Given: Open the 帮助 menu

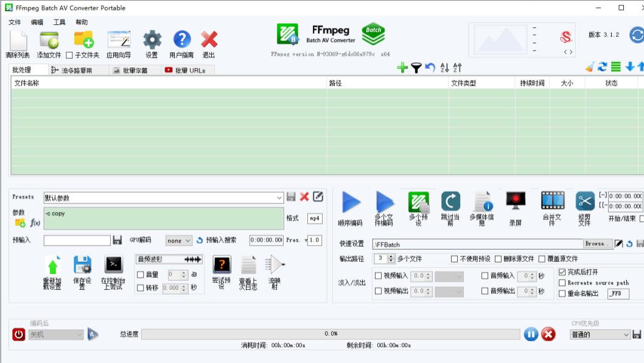Looking at the screenshot, I should pos(82,22).
